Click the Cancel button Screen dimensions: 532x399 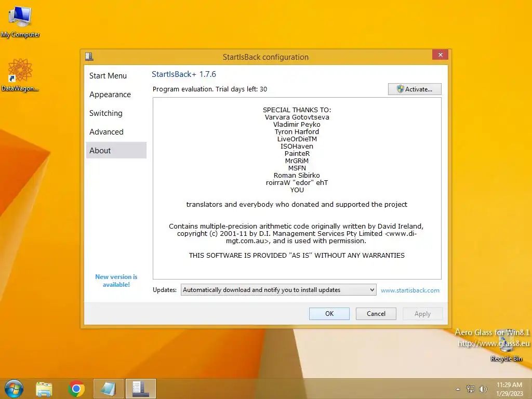point(376,313)
